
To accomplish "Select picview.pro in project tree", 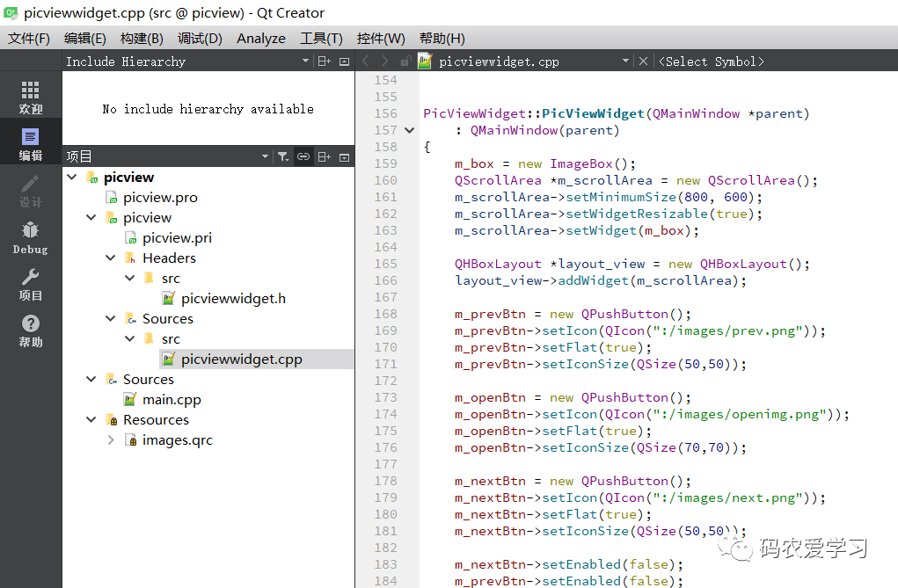I will 160,198.
